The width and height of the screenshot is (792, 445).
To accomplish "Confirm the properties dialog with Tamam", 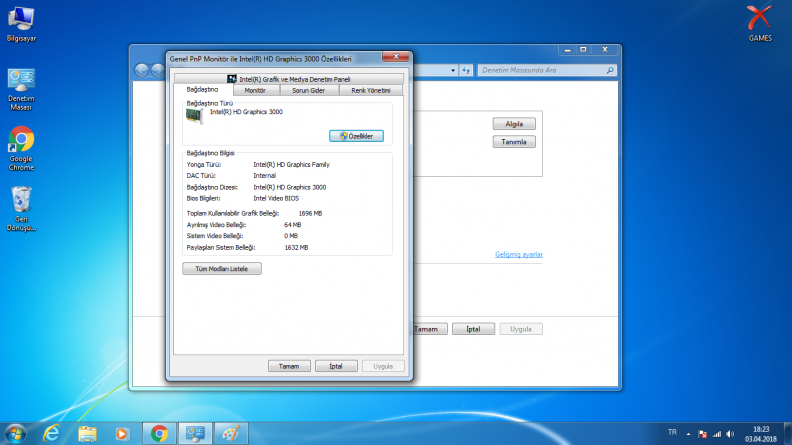I will 289,366.
